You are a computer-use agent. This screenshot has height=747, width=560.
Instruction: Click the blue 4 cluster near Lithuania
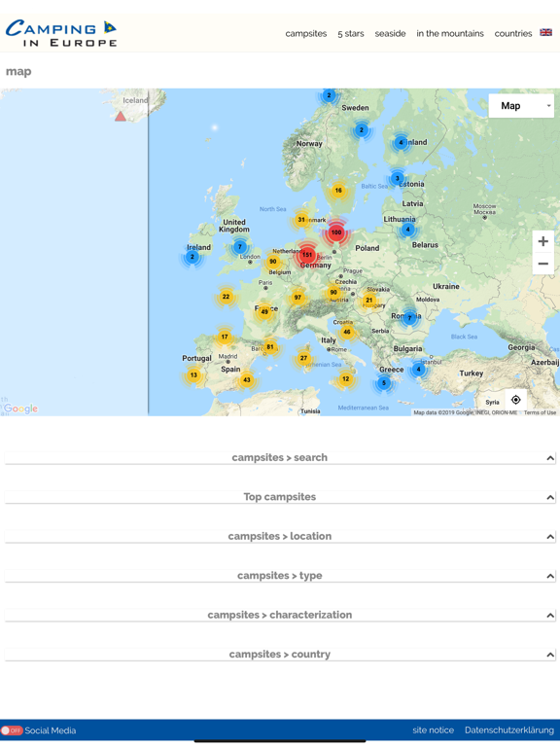click(x=407, y=230)
